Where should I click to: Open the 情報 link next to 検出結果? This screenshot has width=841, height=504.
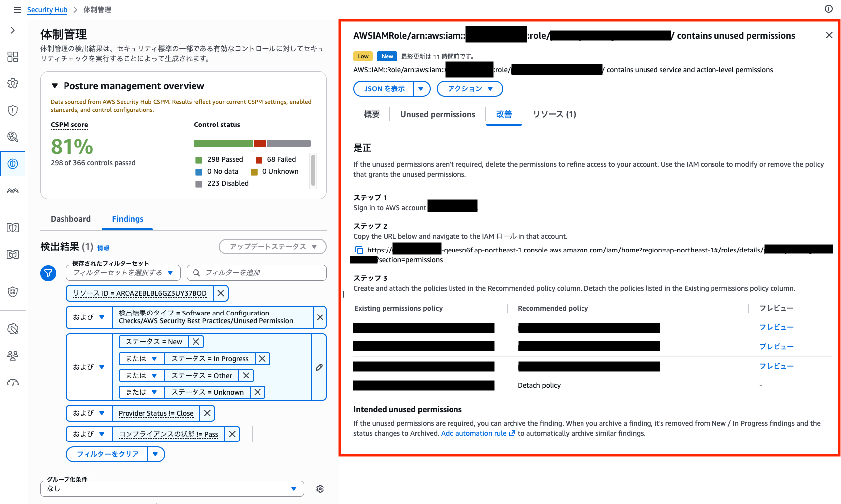coord(103,248)
